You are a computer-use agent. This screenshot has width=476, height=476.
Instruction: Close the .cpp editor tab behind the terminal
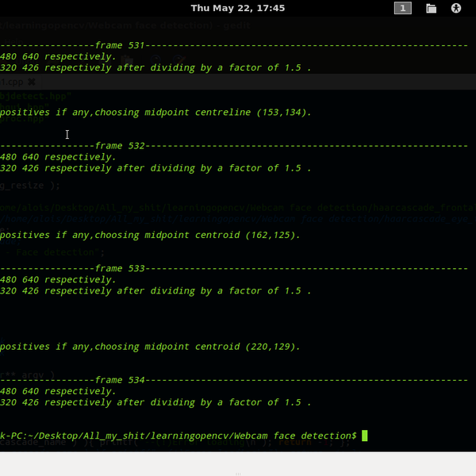(x=31, y=82)
